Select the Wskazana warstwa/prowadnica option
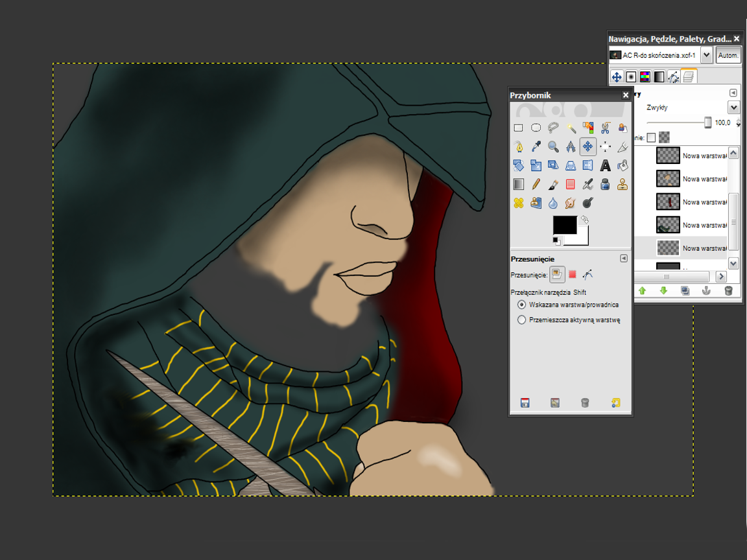747x560 pixels. pos(521,304)
